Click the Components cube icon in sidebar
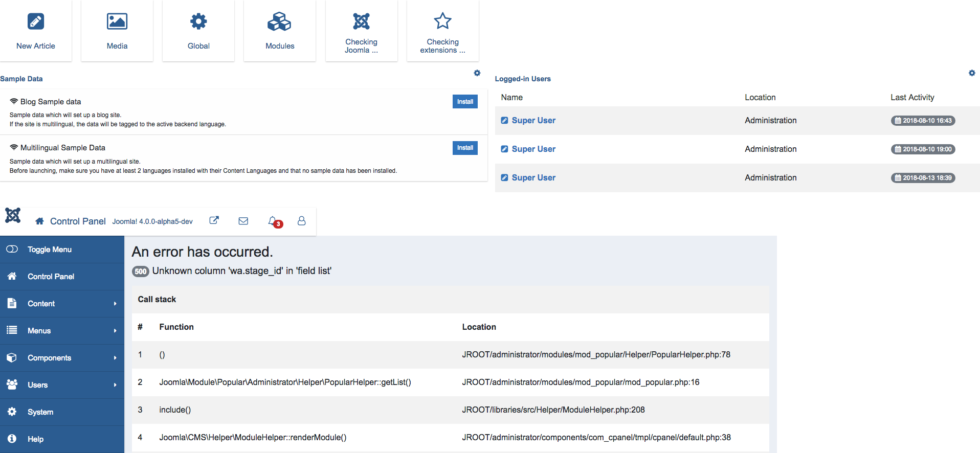The image size is (980, 453). tap(12, 357)
